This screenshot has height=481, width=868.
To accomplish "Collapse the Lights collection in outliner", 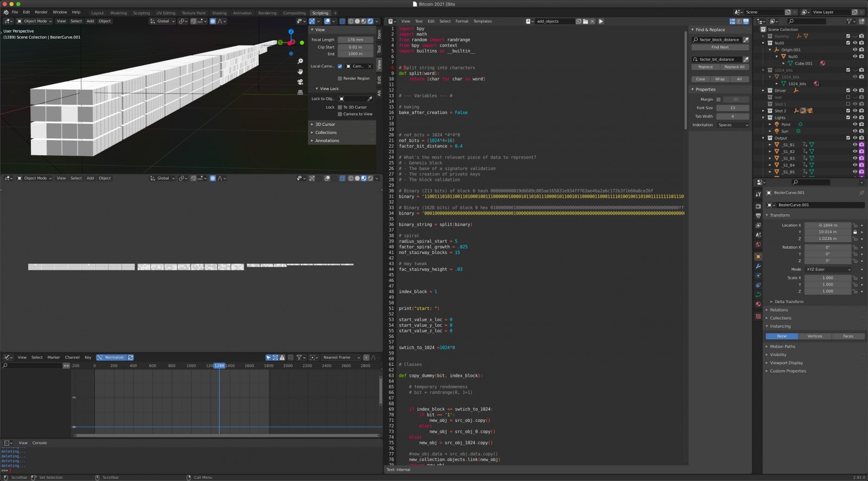I will 763,118.
